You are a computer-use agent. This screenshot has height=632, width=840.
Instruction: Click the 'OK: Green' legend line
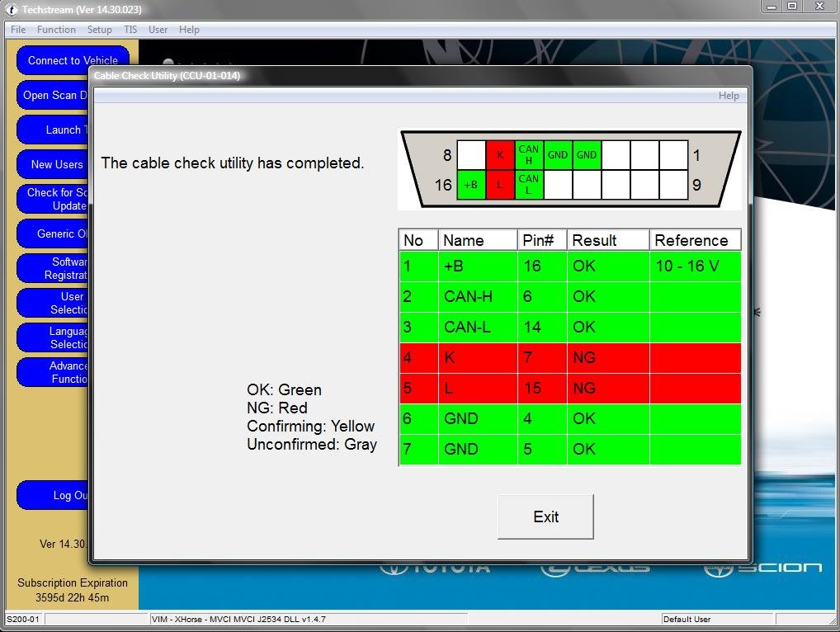[x=285, y=389]
